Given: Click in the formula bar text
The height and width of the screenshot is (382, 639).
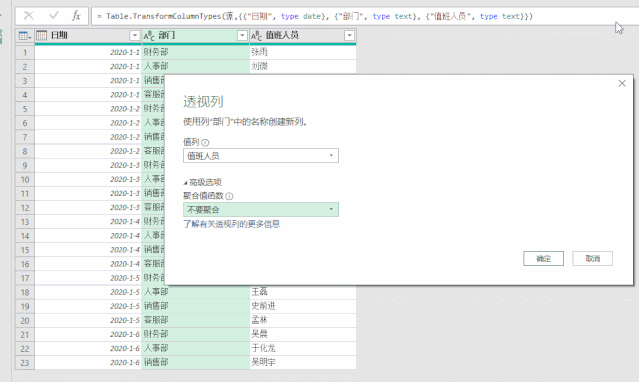Looking at the screenshot, I should (315, 16).
